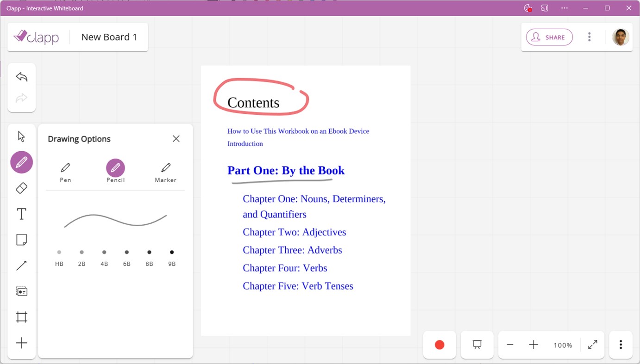Click the SHARE button
640x364 pixels.
[x=549, y=37]
